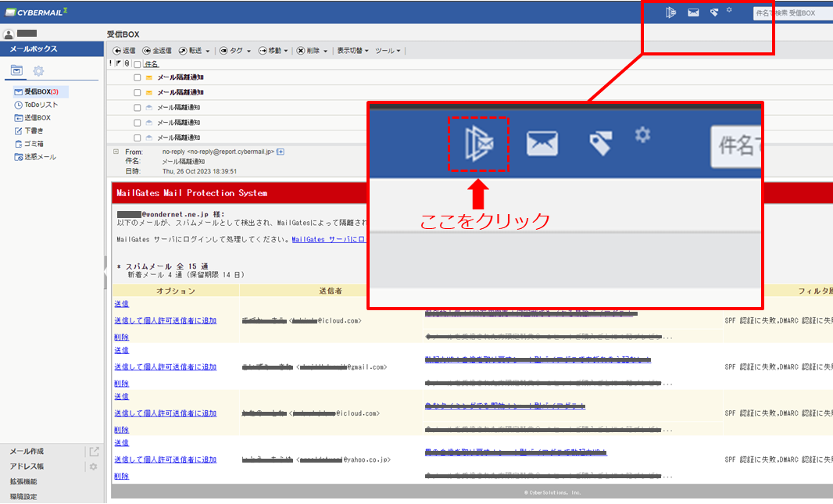Open the 下書き drafts folder

tap(29, 130)
